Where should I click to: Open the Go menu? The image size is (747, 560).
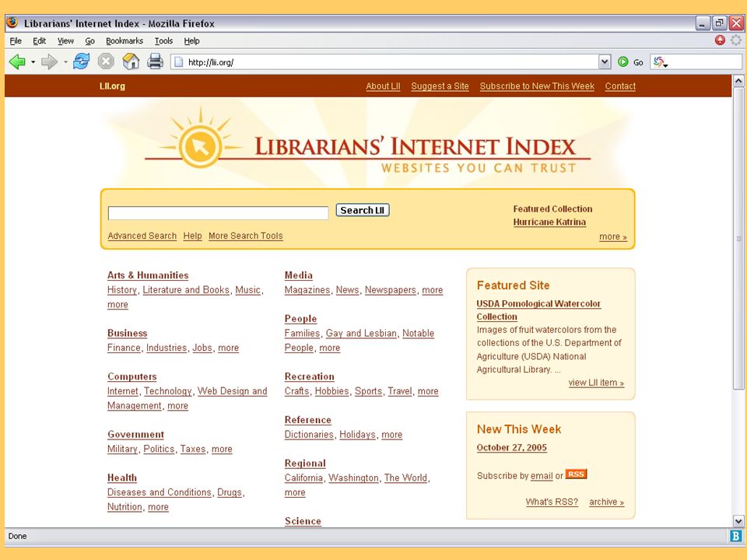pos(90,41)
